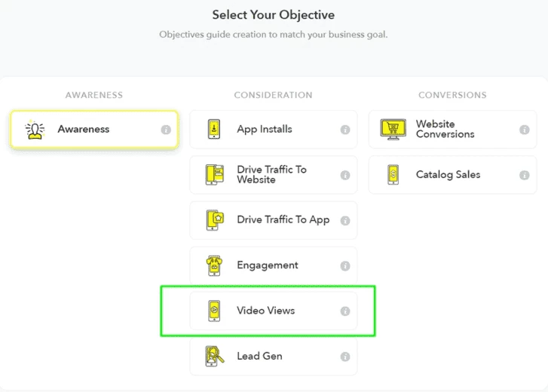Select the Engagement objective
This screenshot has height=392, width=548.
[x=274, y=265]
